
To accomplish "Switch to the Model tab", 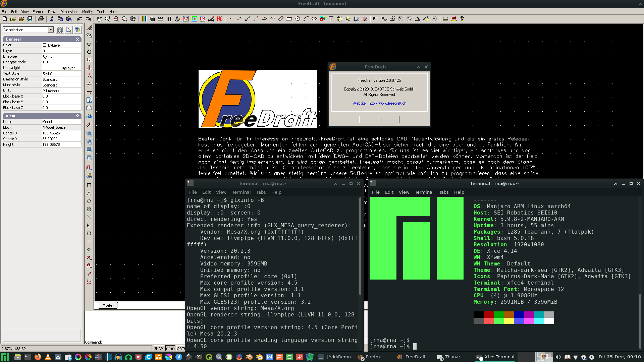I will pos(108,305).
